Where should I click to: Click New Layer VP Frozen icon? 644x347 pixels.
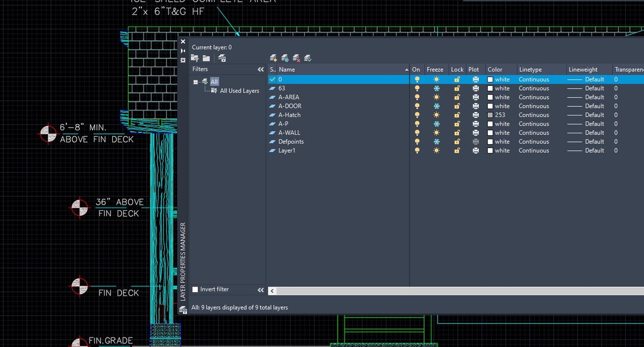pos(285,58)
